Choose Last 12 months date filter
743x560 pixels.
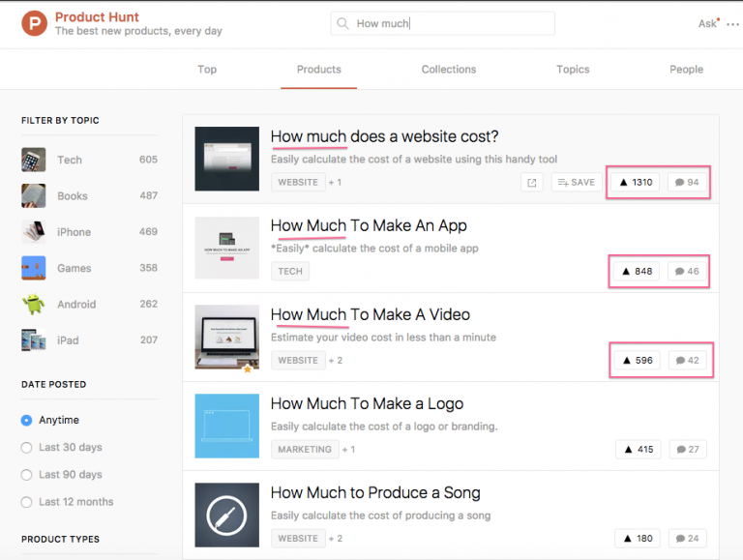(27, 502)
